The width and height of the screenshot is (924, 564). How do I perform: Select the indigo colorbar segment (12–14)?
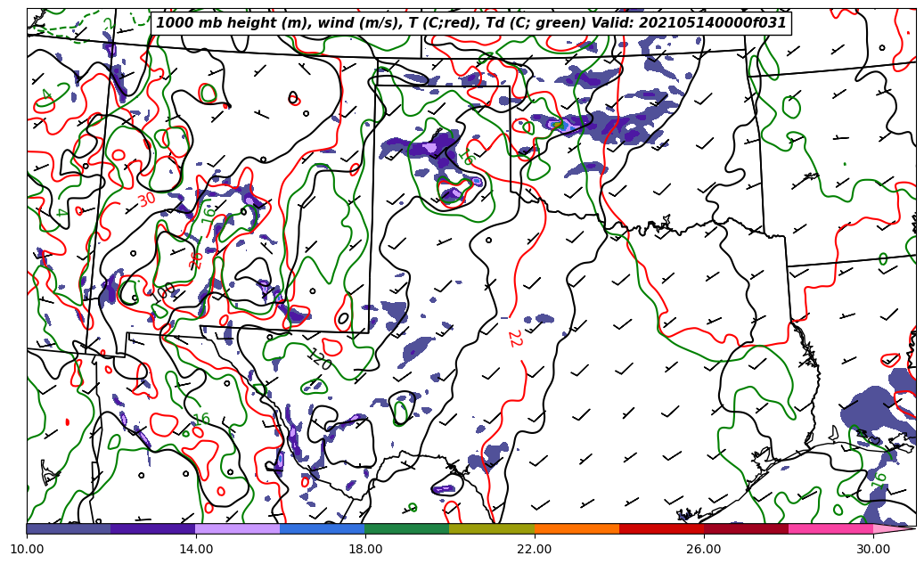[x=153, y=528]
